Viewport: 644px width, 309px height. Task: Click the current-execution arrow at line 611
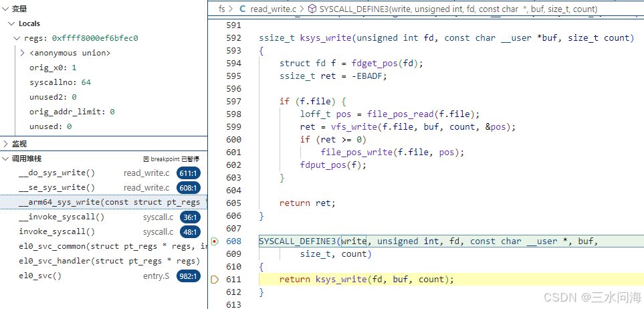point(215,280)
